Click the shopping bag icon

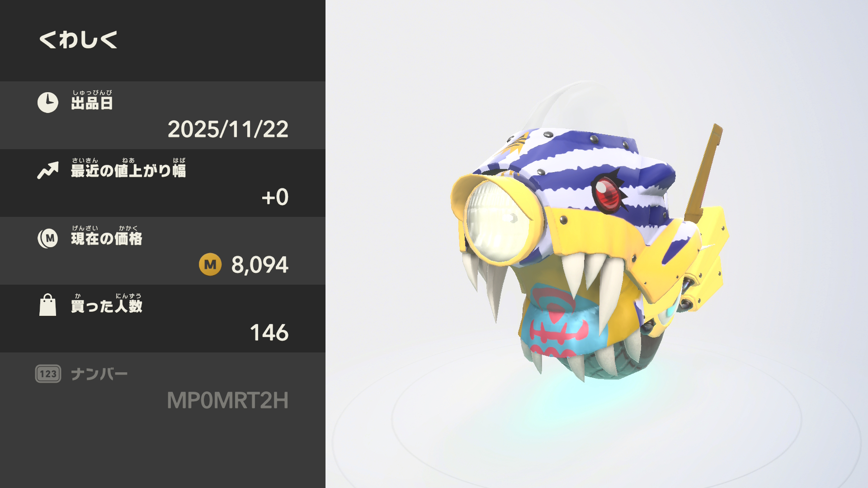pos(47,305)
